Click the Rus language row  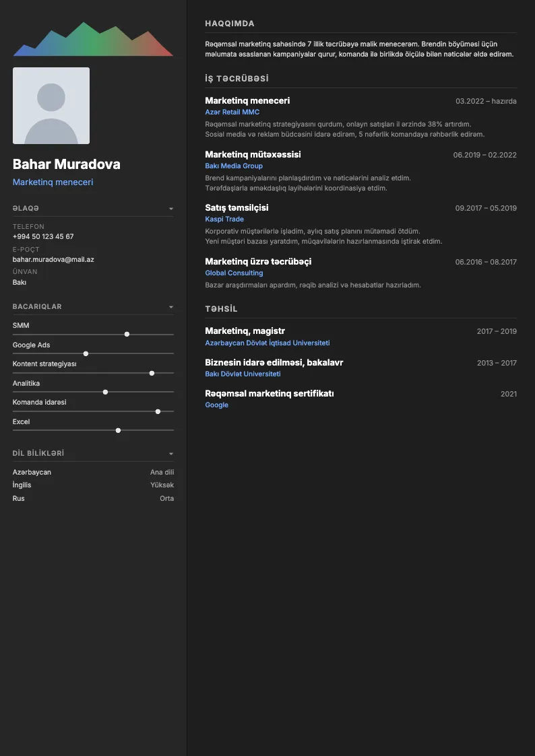[x=93, y=499]
